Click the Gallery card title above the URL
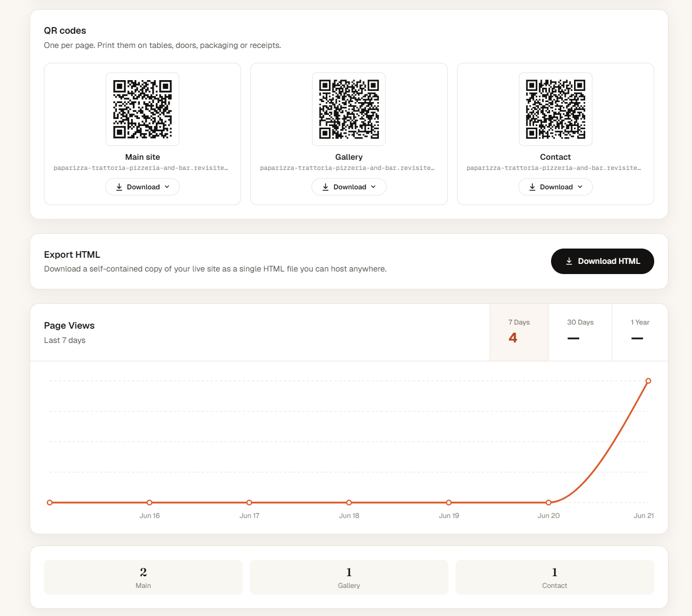 (x=349, y=157)
